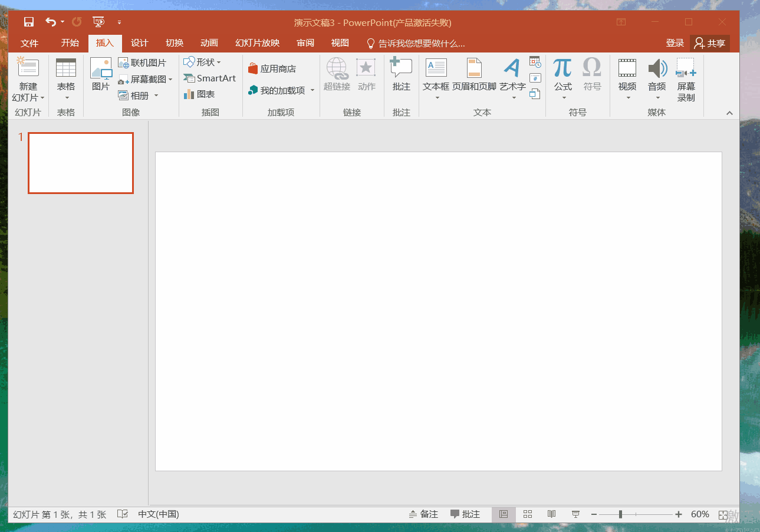The width and height of the screenshot is (760, 532).
Task: Click the 登录 sign-in link
Action: click(x=674, y=42)
